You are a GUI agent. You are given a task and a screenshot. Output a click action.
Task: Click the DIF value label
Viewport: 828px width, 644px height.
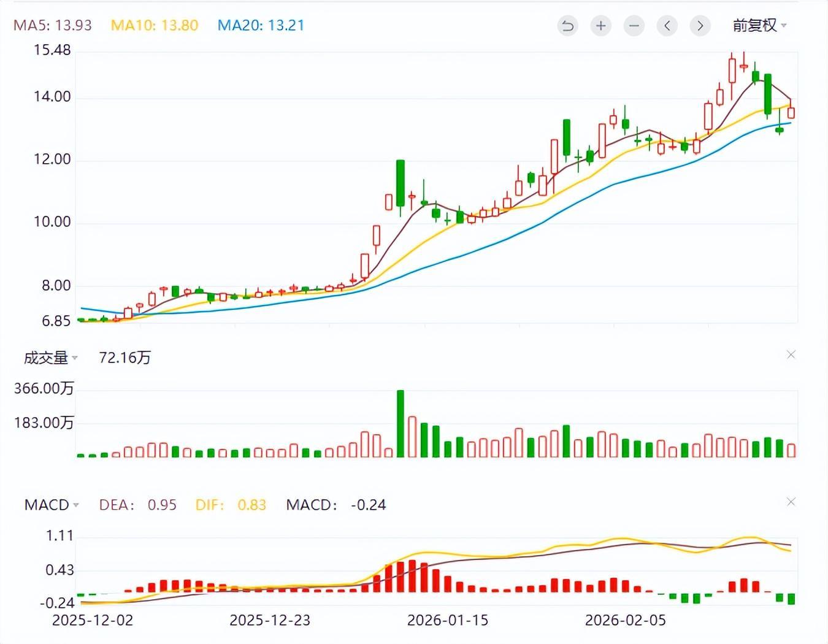pyautogui.click(x=231, y=505)
